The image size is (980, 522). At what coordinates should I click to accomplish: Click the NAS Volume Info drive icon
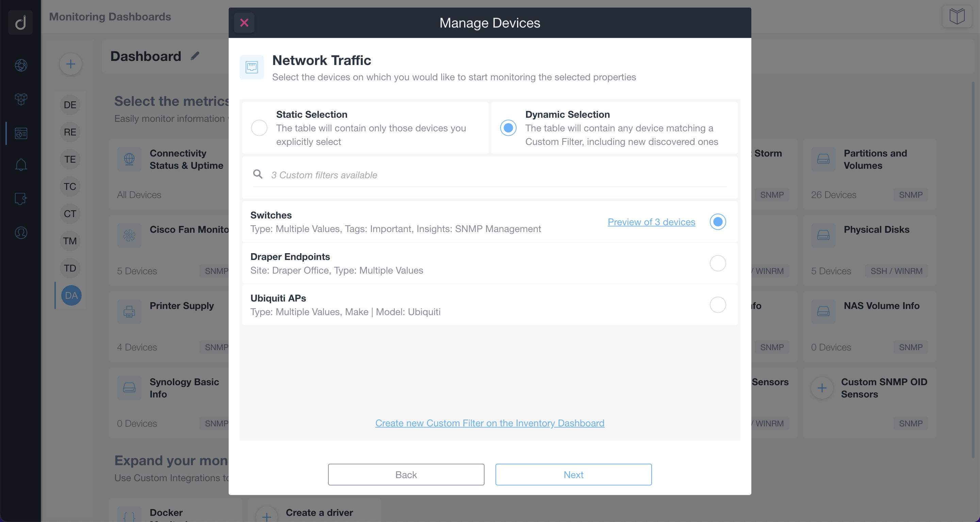point(823,312)
